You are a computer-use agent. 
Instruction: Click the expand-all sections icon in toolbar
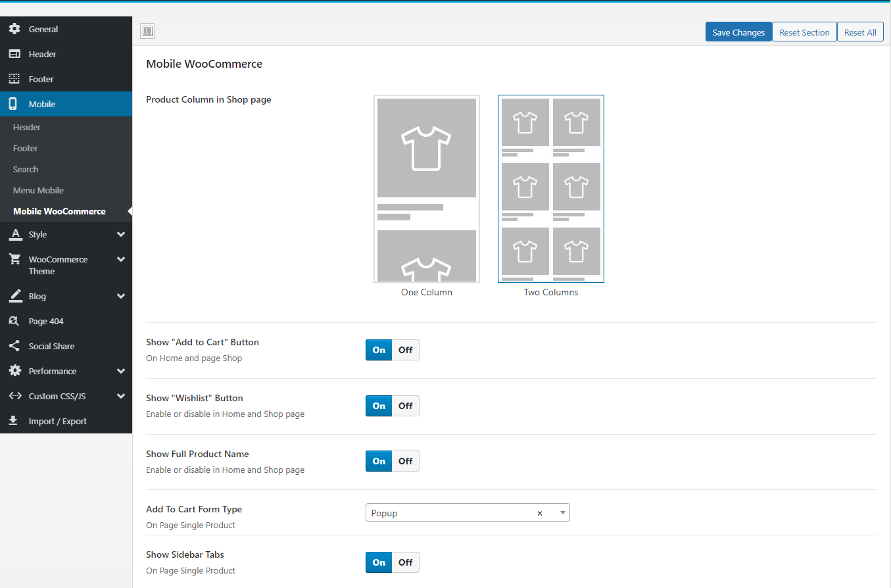(x=148, y=31)
